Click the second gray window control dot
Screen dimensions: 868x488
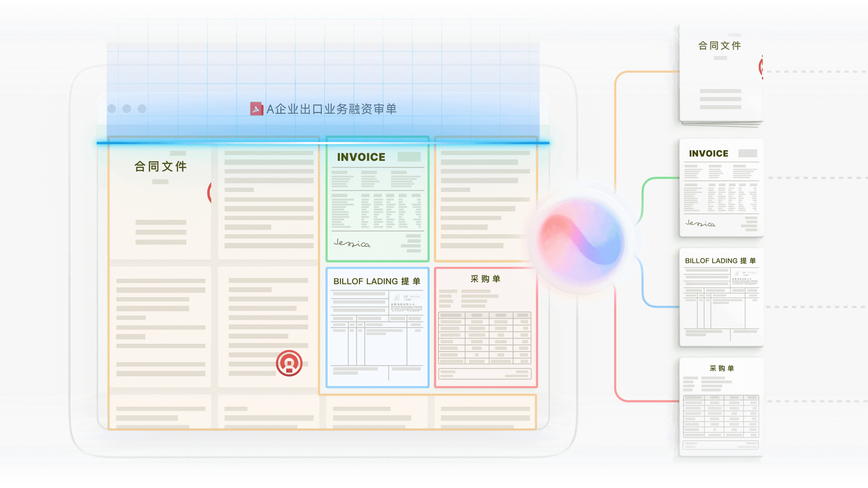(x=127, y=108)
